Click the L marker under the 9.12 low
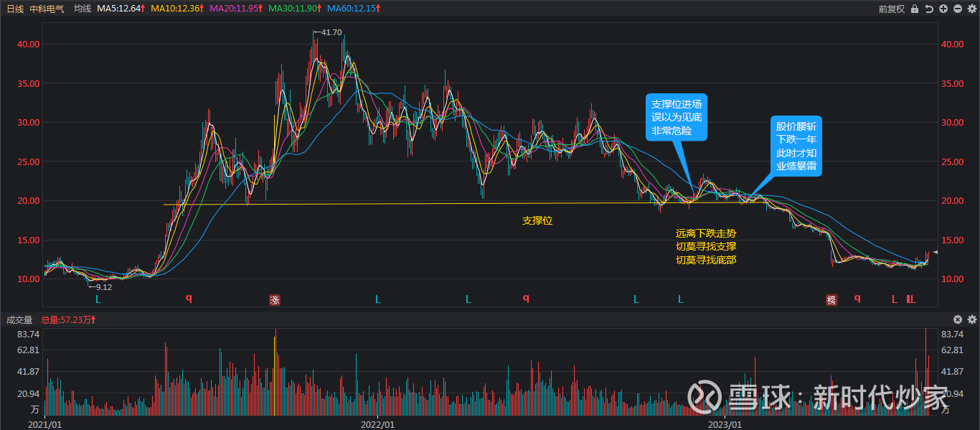Viewport: 980px width, 430px height. tap(98, 299)
